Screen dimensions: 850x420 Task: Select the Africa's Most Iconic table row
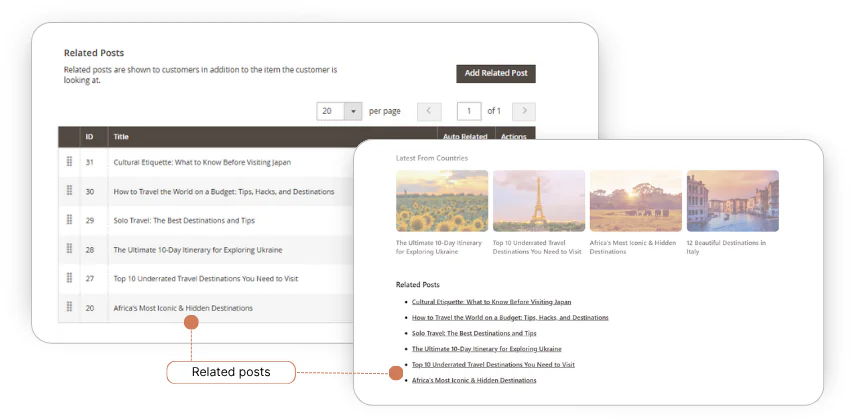183,308
